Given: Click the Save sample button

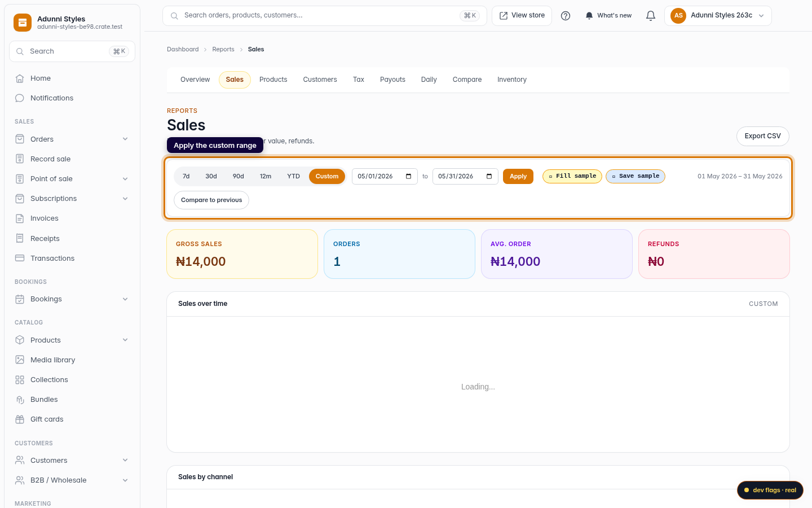Looking at the screenshot, I should tap(636, 176).
